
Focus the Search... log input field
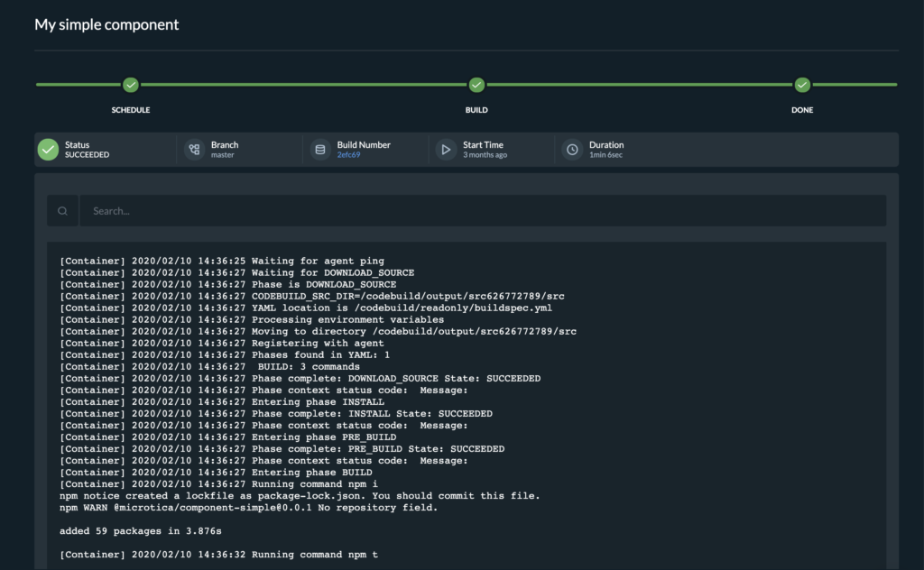[x=483, y=211]
